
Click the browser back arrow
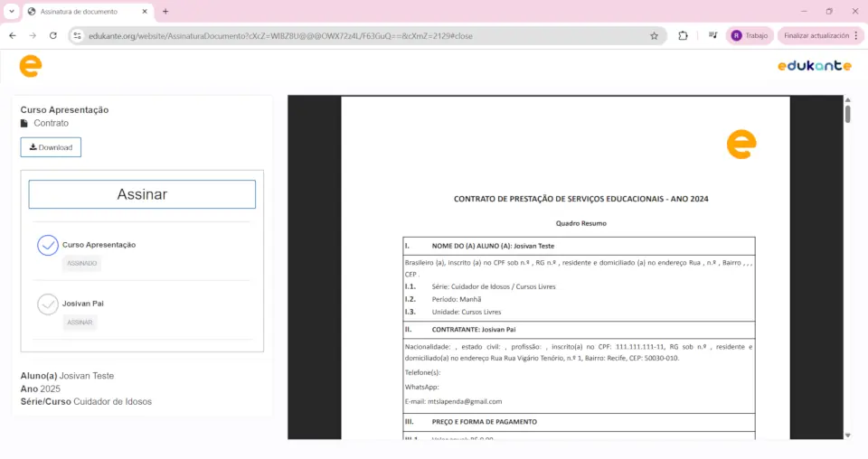13,35
